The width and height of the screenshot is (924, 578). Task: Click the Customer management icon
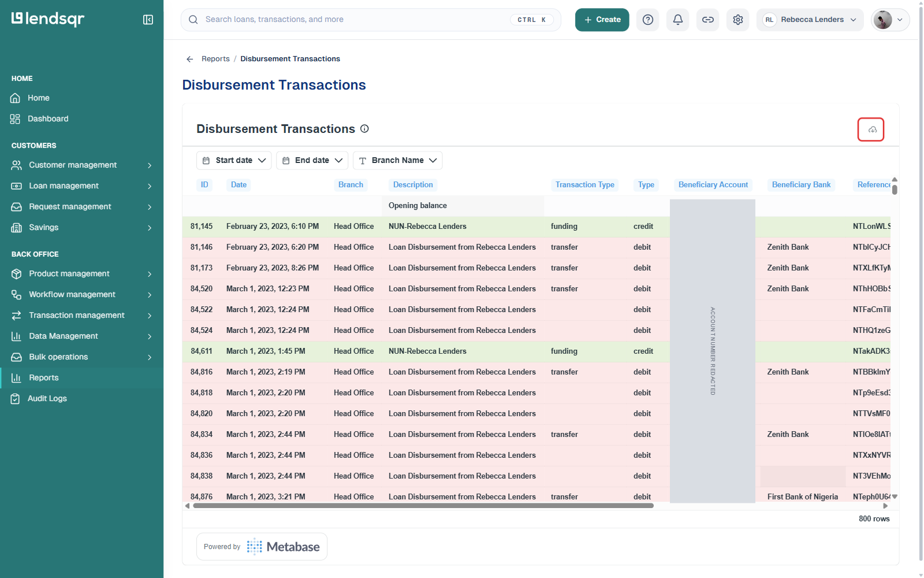click(x=17, y=165)
